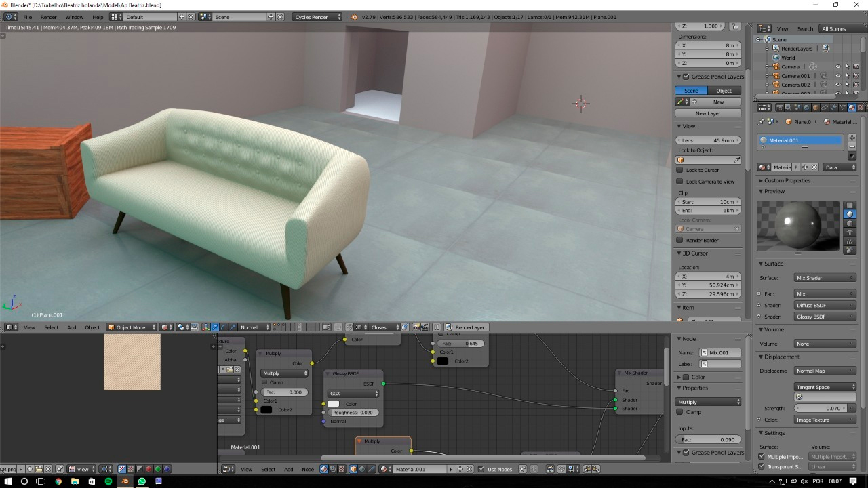Toggle green channel in image editor
Viewport: 868px width, 488px height.
(x=157, y=469)
